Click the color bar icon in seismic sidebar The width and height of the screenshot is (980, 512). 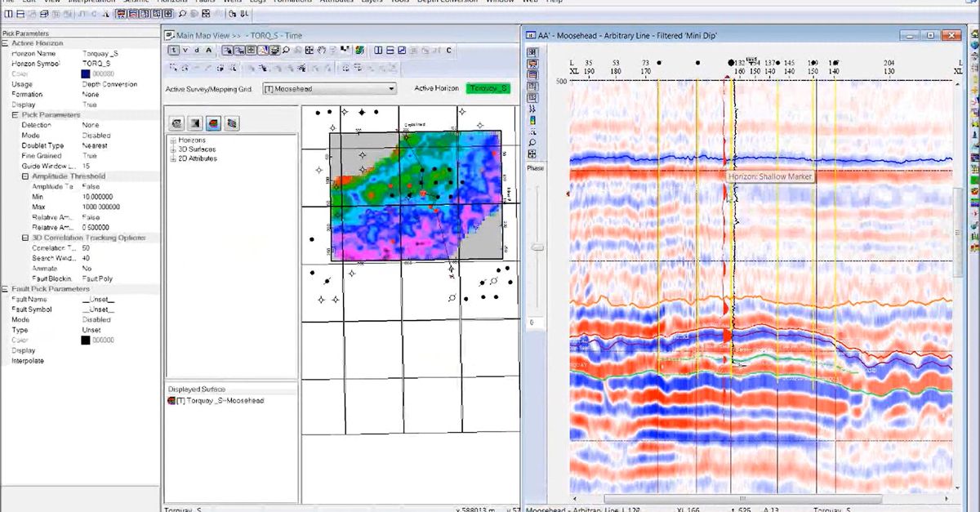(x=532, y=120)
